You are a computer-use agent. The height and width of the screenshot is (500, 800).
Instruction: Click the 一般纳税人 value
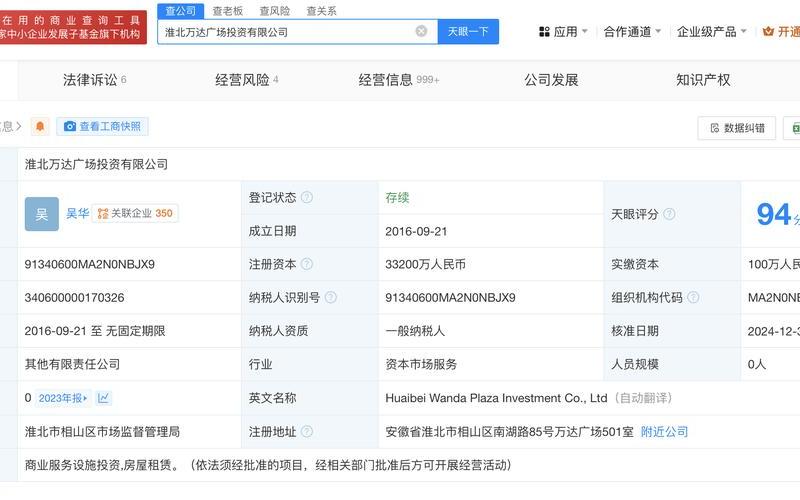415,331
